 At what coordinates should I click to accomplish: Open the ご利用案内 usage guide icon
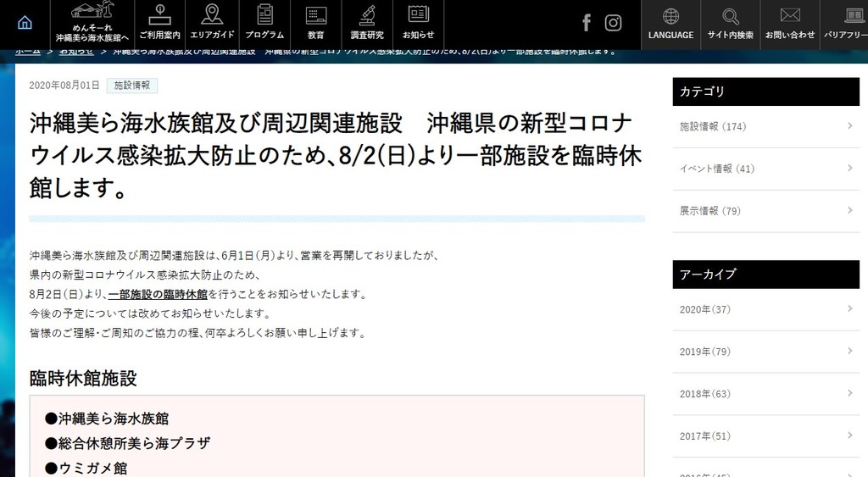coord(159,23)
